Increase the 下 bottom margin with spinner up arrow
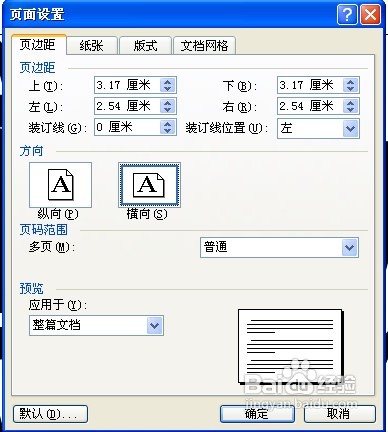Image resolution: width=388 pixels, height=432 pixels. [x=350, y=81]
